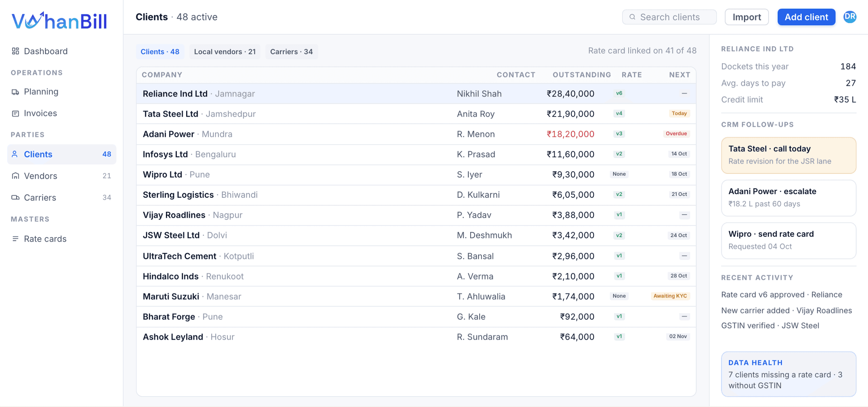This screenshot has height=407, width=868.
Task: Click the Invoices document icon
Action: (x=15, y=113)
